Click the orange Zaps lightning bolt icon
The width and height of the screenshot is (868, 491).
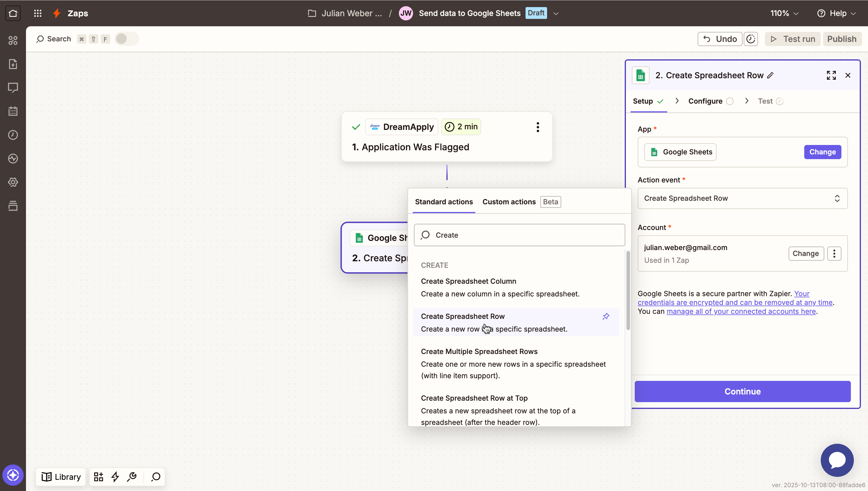click(57, 13)
